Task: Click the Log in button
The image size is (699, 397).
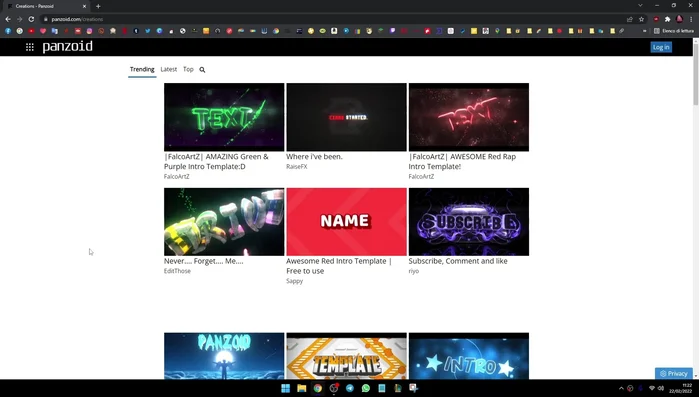Action: click(x=661, y=47)
